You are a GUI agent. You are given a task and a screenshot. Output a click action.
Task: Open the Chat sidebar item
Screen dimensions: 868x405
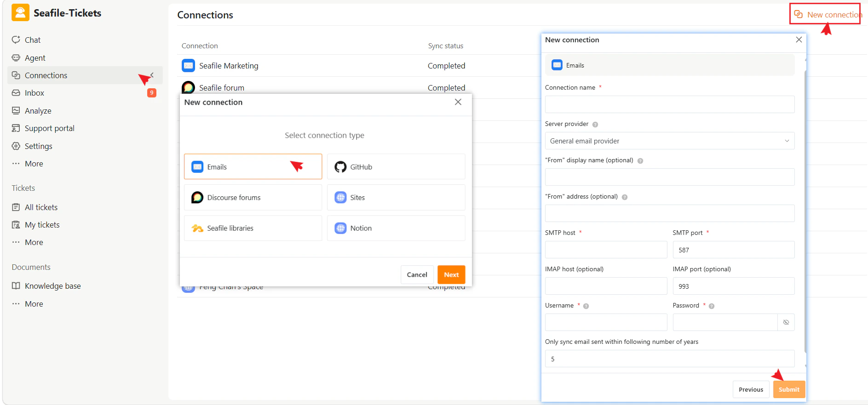[x=32, y=40]
